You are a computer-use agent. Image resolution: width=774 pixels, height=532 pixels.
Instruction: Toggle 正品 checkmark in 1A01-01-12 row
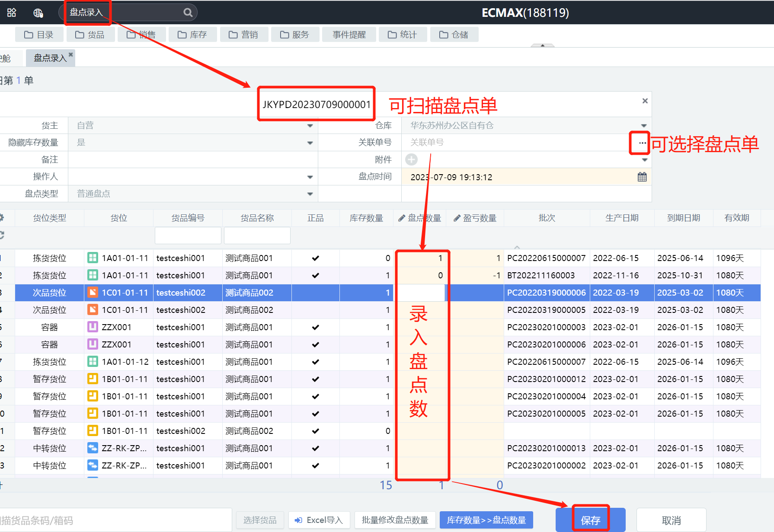point(316,362)
